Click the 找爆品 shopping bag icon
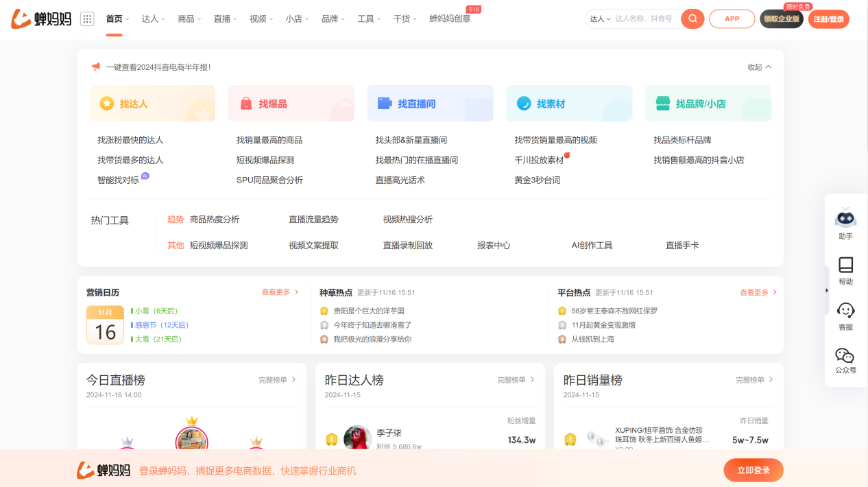 [x=246, y=104]
